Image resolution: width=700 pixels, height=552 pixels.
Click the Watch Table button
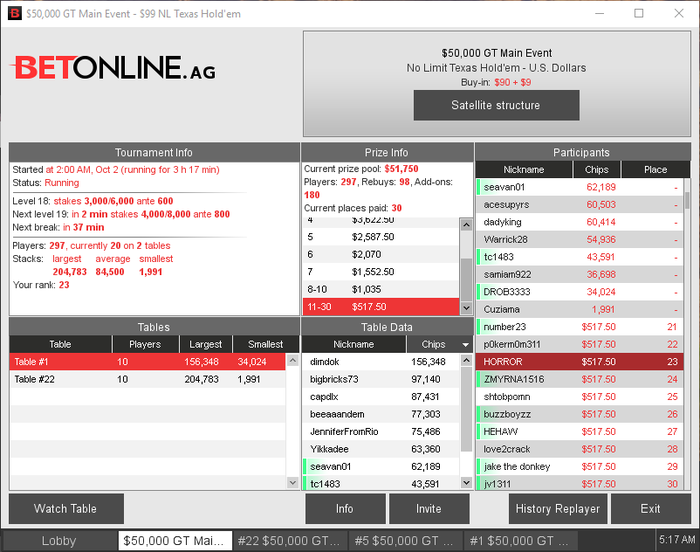tap(66, 509)
